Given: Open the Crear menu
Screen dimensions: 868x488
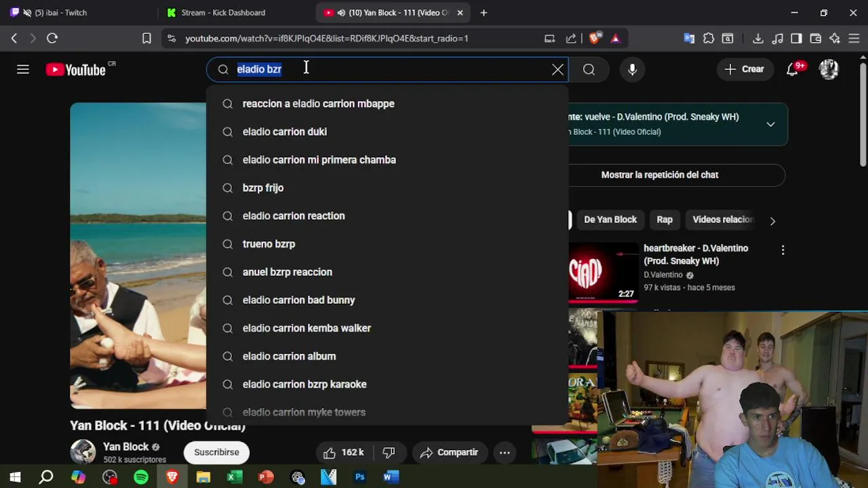Looking at the screenshot, I should (x=744, y=69).
